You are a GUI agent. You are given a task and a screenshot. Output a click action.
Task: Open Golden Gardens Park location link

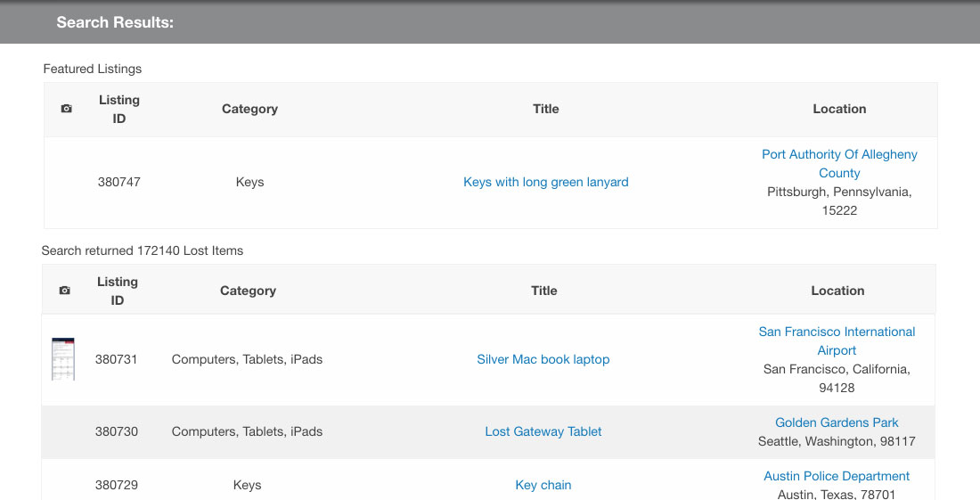point(837,422)
